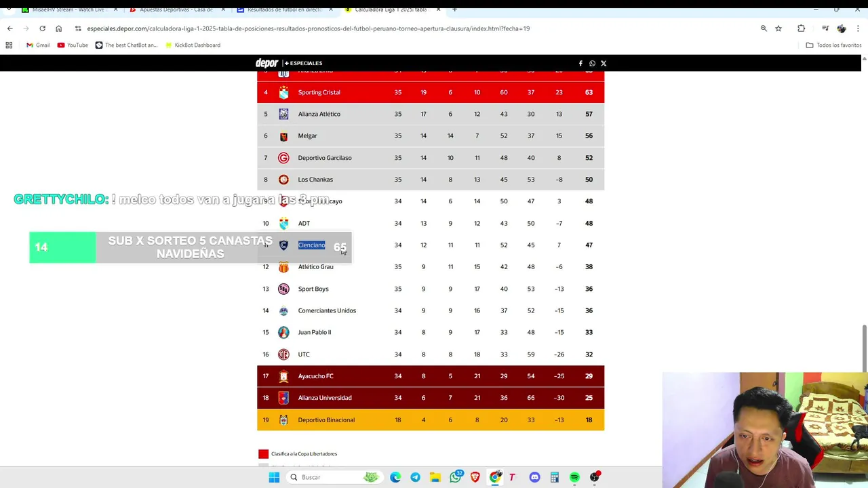Click the Juan Pablo II team name
868x488 pixels.
point(314,332)
